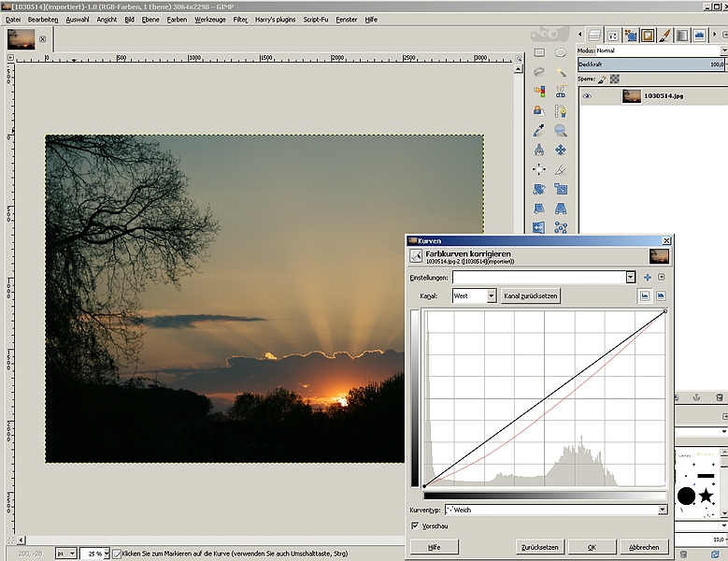This screenshot has height=561, width=728.
Task: Expand the Kurventyp curve type dropdown
Action: [555, 510]
